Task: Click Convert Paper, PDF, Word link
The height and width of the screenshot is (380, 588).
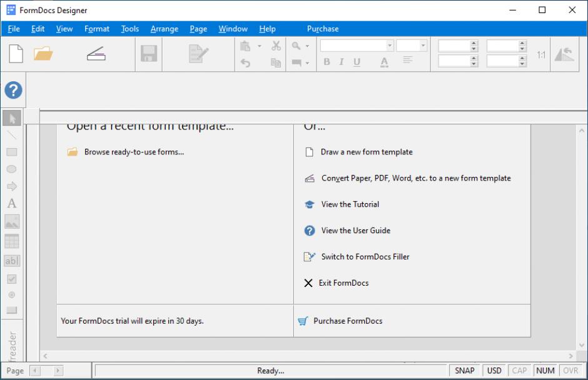Action: click(x=416, y=178)
